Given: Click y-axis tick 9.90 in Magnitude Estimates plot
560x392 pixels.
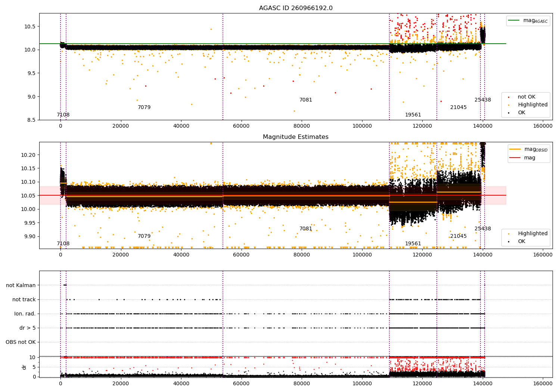Looking at the screenshot, I should tap(30, 236).
